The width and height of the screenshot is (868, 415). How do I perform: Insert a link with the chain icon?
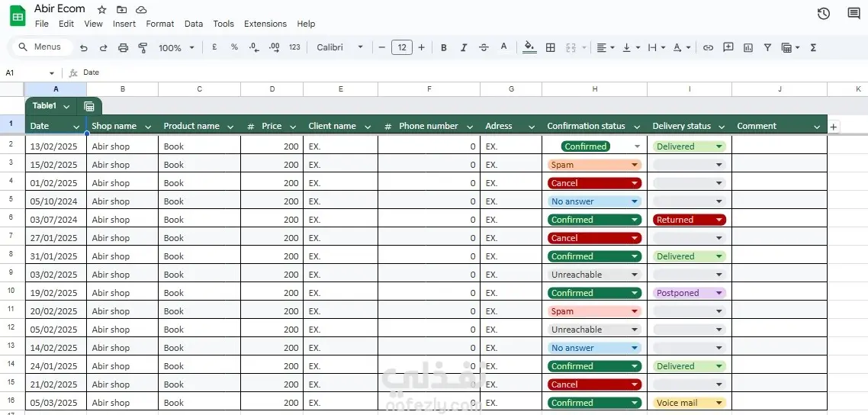(708, 47)
